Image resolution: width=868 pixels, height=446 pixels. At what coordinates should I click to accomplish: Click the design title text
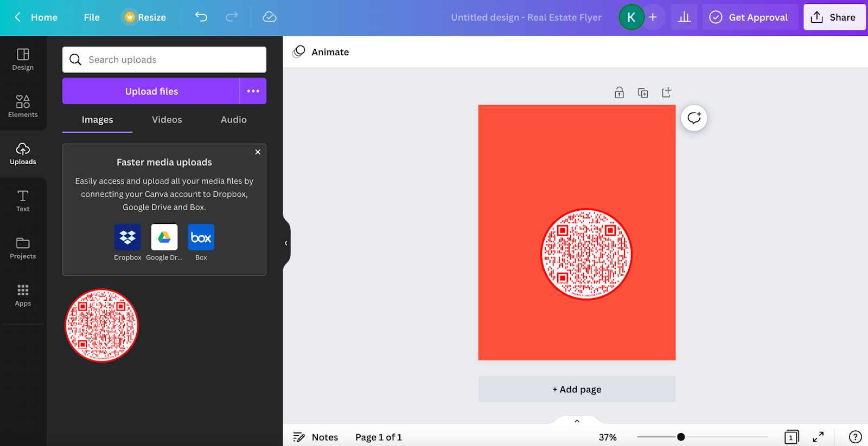[526, 17]
